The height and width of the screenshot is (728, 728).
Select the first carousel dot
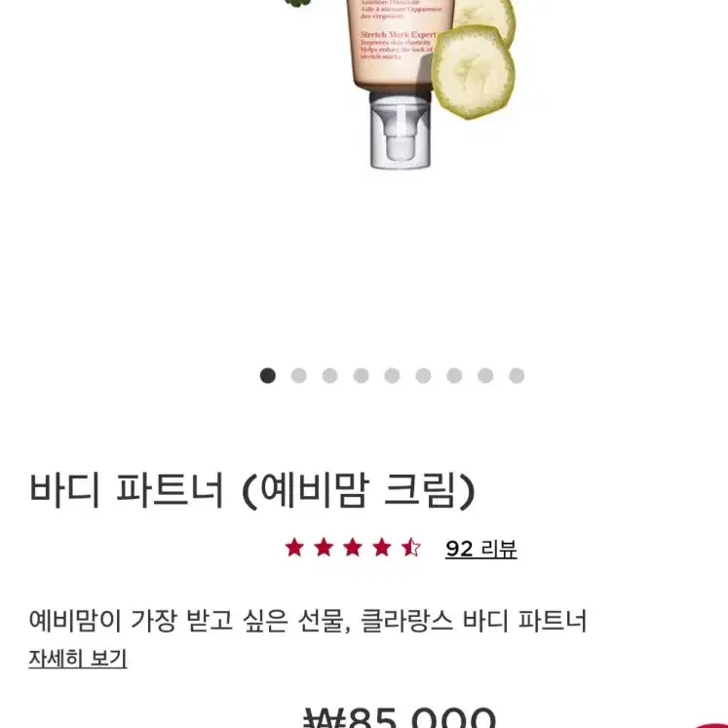268,375
